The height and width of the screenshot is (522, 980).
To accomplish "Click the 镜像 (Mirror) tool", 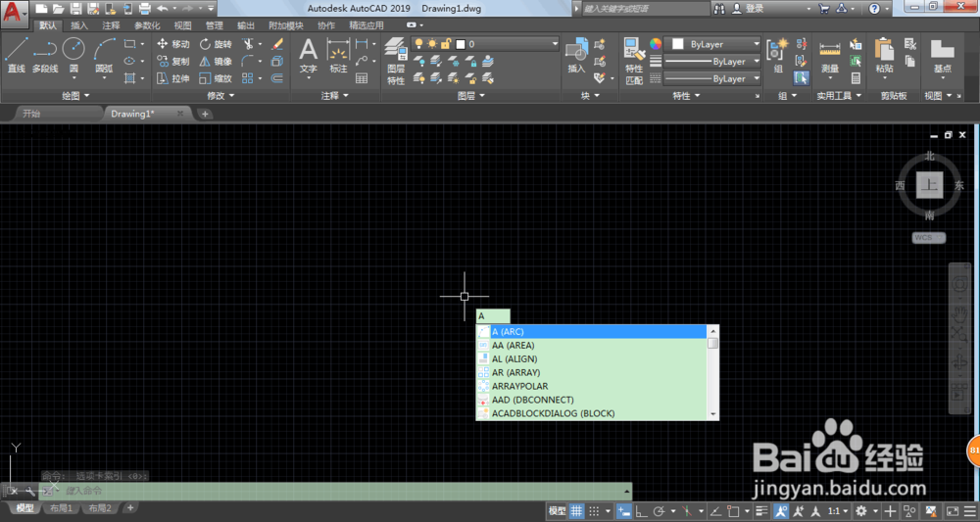I will point(216,61).
